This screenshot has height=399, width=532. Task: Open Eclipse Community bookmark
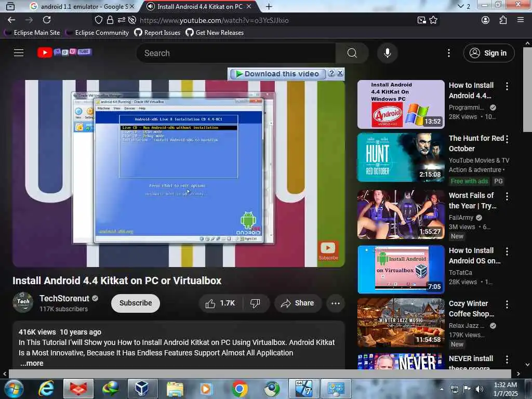(x=97, y=33)
